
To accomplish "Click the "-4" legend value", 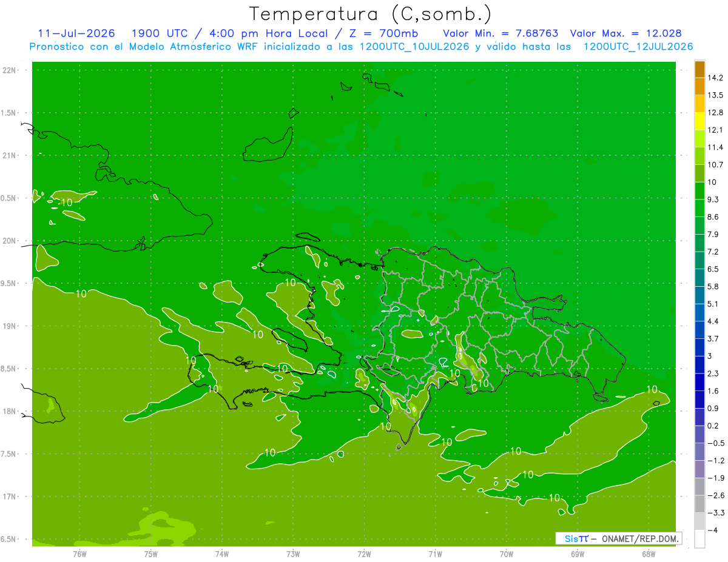I will point(712,530).
